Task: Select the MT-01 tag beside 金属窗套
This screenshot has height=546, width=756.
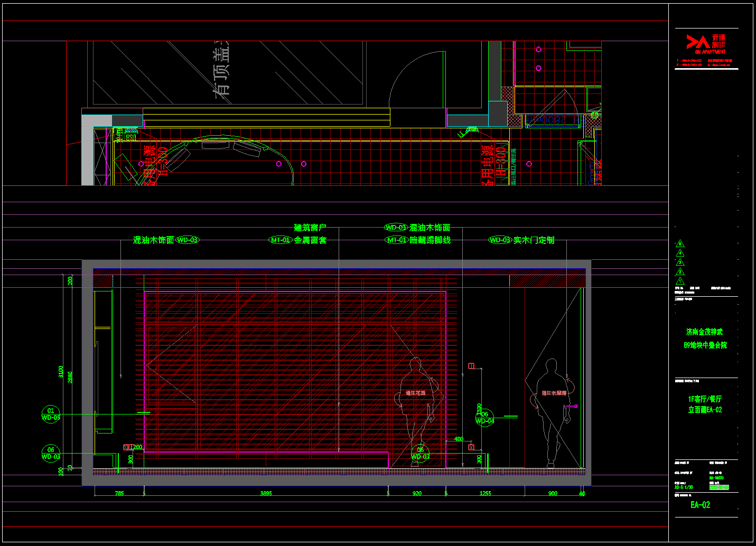Action: (281, 240)
